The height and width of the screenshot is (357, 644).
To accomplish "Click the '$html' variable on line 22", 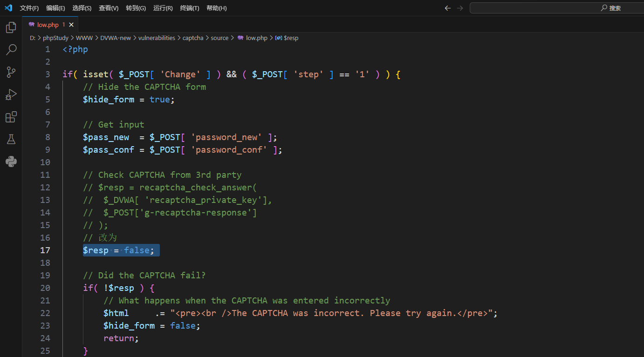I will click(x=116, y=313).
